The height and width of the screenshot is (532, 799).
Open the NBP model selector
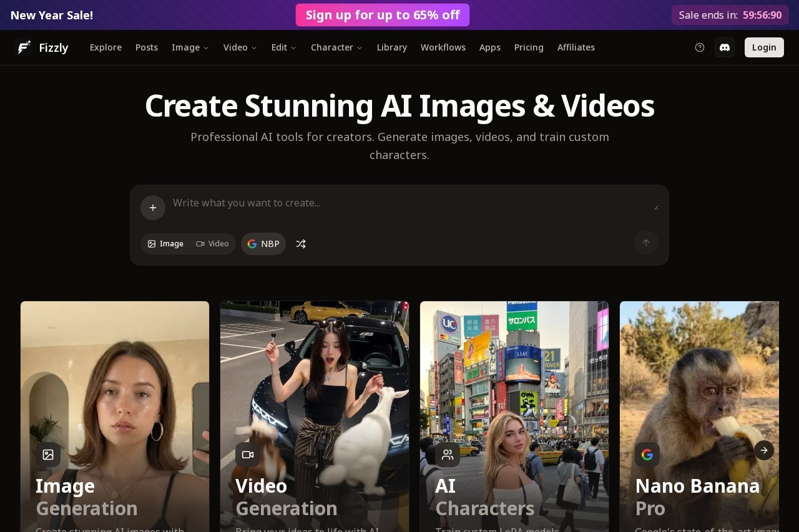(263, 244)
